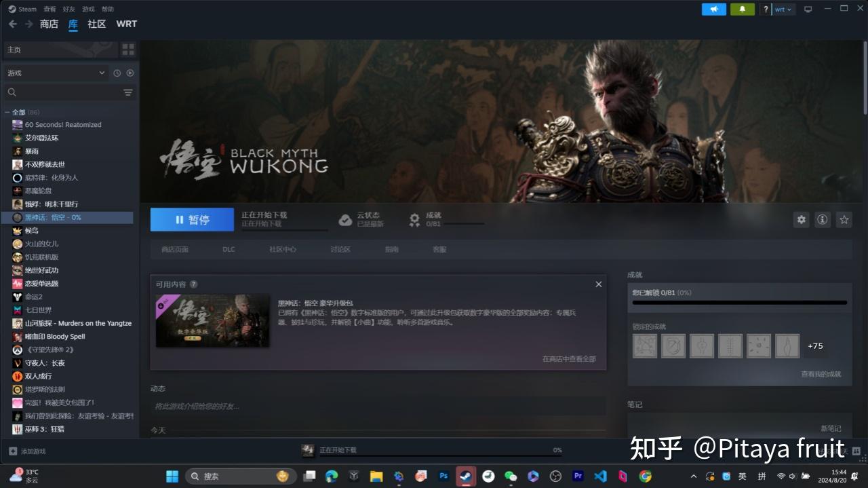
Task: Click the Windows Start button
Action: click(172, 476)
